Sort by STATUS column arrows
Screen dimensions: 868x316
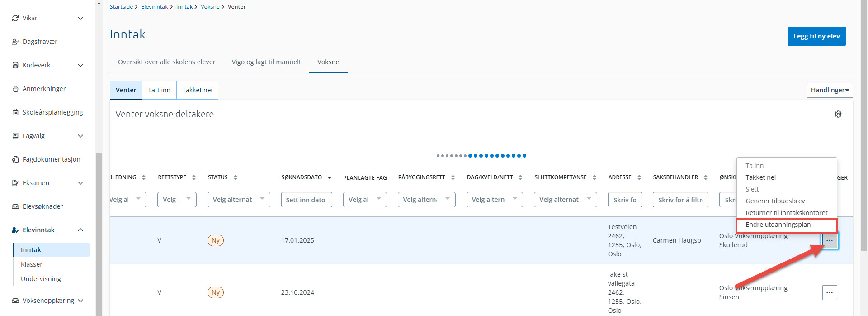pyautogui.click(x=236, y=177)
